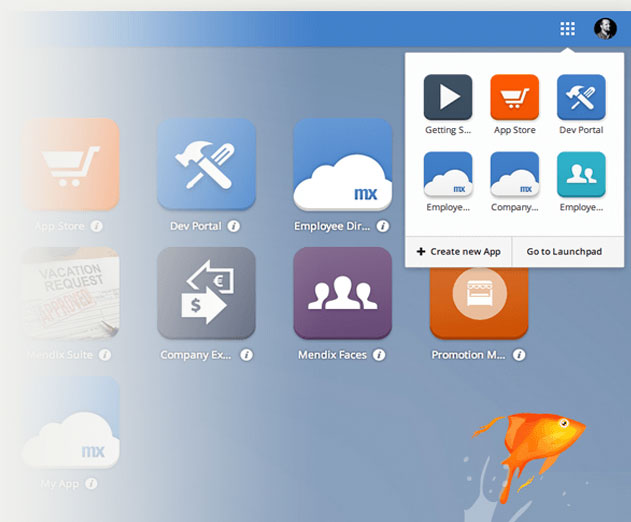Open App Store icon in popup
This screenshot has width=631, height=522.
pyautogui.click(x=514, y=97)
